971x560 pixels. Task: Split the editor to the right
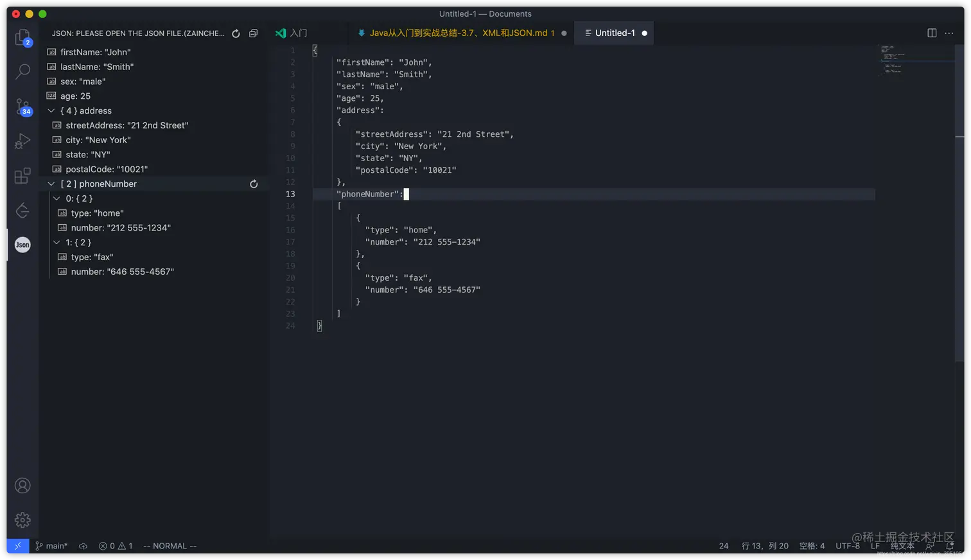pos(932,33)
